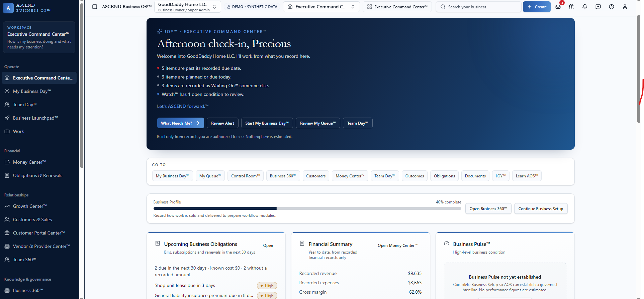
Task: Click the main page vertical scrollbar
Action: coord(639,68)
